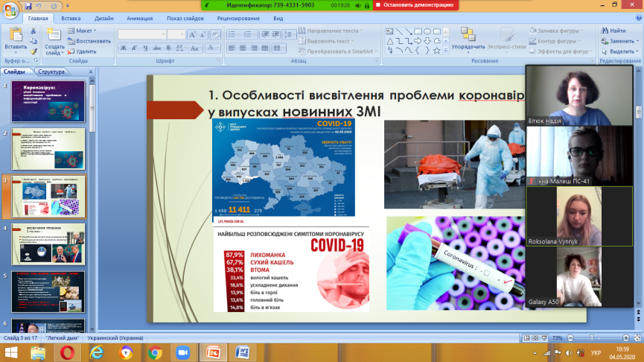Expand the Макет layout dropdown
644x362 pixels.
(84, 31)
